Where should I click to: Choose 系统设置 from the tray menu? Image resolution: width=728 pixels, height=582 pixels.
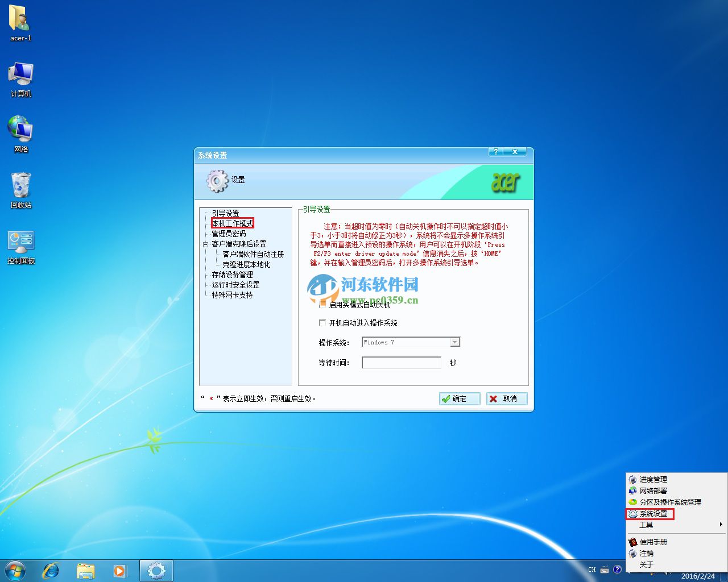[x=676, y=514]
